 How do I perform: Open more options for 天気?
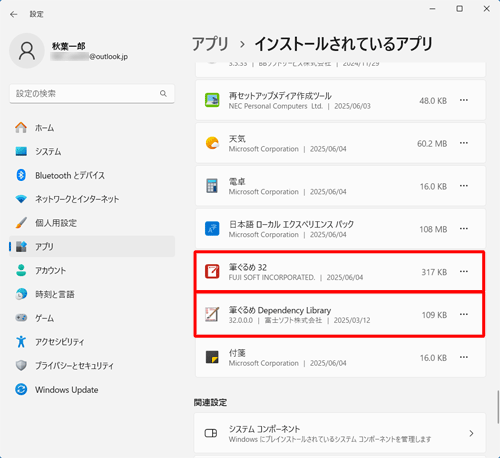coord(464,143)
